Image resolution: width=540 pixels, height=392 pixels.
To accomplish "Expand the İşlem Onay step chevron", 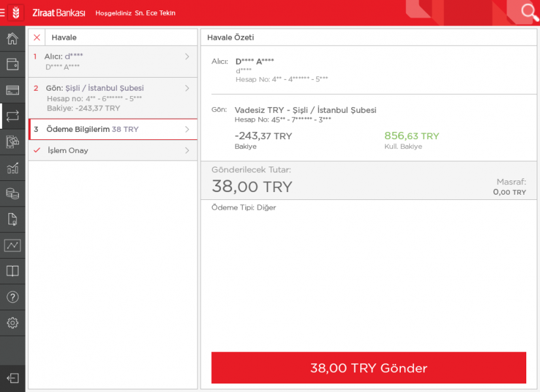I will [187, 150].
